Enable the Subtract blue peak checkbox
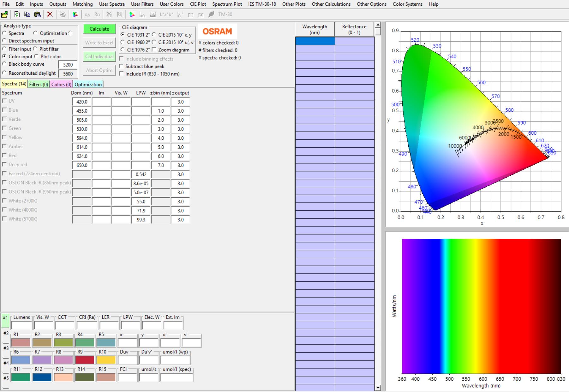Viewport: 569px width, 392px height. [122, 66]
